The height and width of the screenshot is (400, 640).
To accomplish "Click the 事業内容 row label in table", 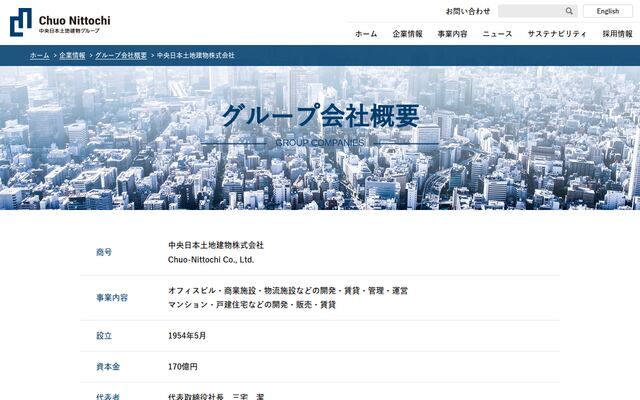I will coord(112,298).
